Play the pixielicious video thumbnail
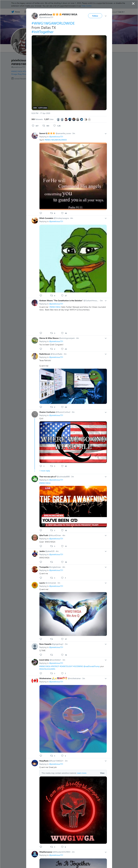This screenshot has height=868, width=138. pos(69,73)
